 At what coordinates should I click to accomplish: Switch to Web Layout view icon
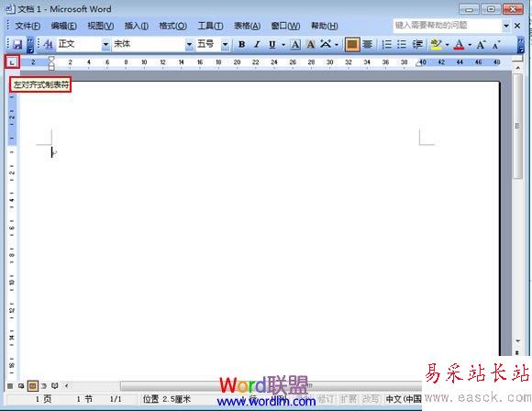point(21,386)
